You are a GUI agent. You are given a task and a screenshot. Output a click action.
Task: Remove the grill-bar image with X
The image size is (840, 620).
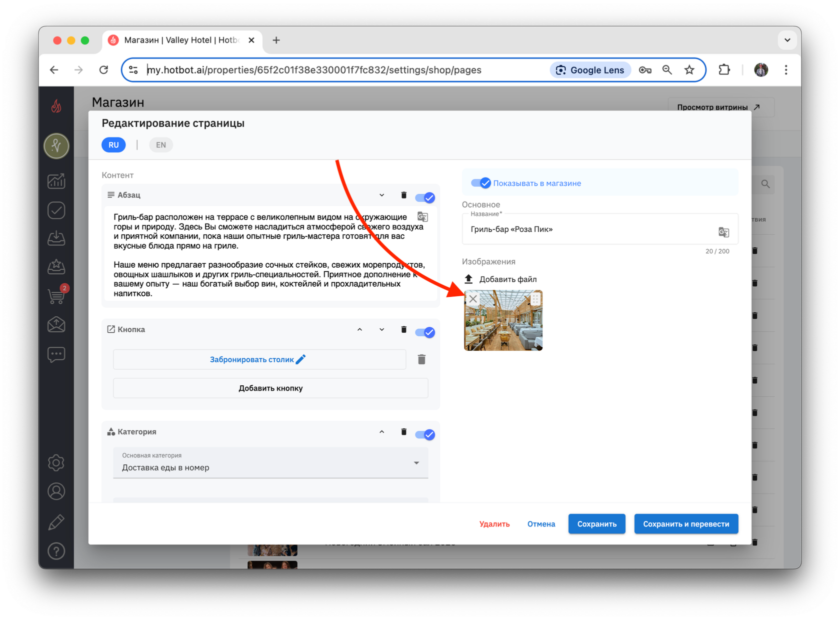473,299
